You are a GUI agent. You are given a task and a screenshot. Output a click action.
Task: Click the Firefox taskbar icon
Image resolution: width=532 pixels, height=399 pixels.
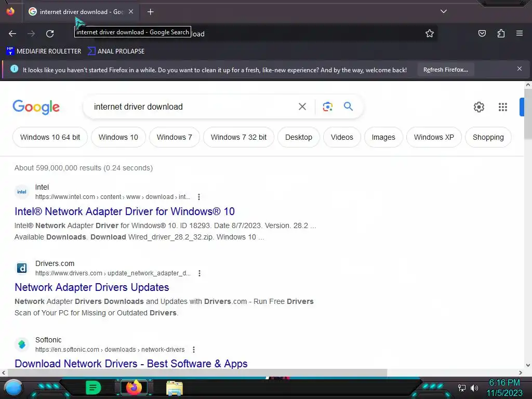(134, 388)
